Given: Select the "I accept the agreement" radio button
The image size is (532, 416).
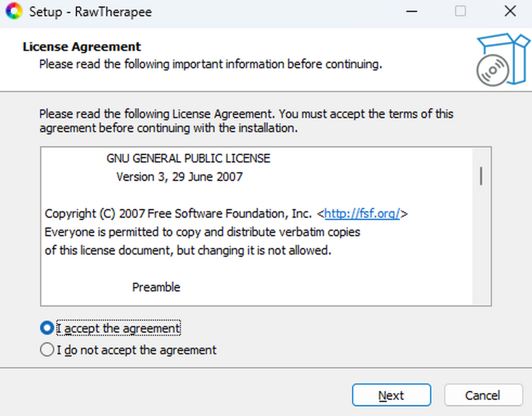Looking at the screenshot, I should (47, 328).
